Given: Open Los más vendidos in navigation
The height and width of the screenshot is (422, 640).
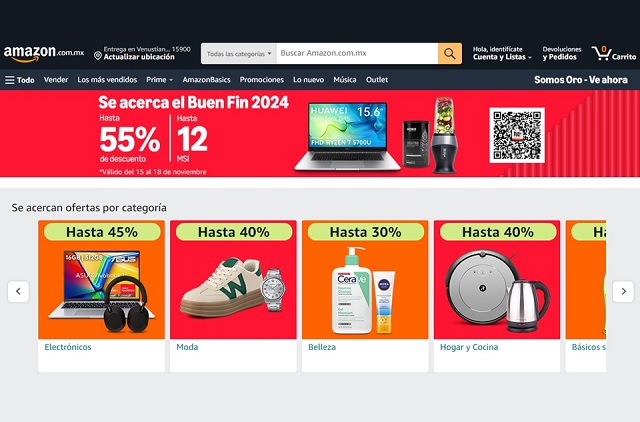Looking at the screenshot, I should pyautogui.click(x=107, y=80).
